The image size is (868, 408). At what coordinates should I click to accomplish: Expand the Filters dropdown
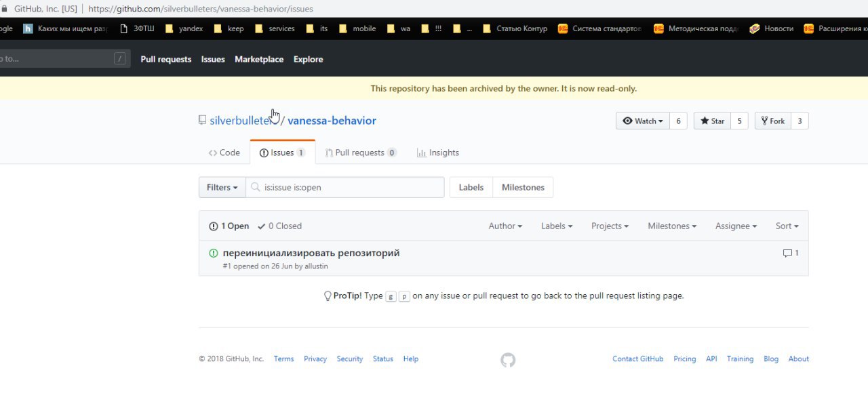[222, 187]
